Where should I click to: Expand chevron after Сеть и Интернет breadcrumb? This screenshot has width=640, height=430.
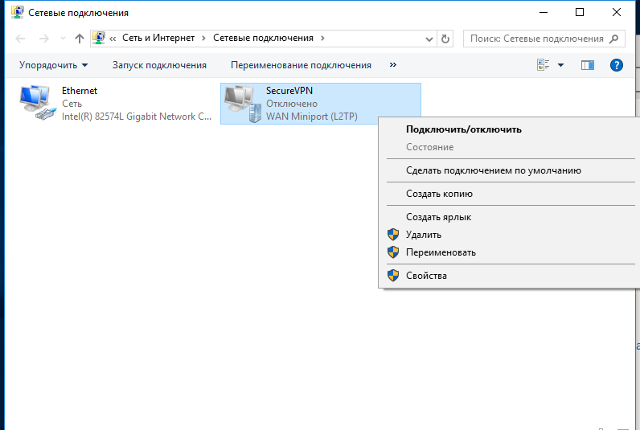pos(204,38)
